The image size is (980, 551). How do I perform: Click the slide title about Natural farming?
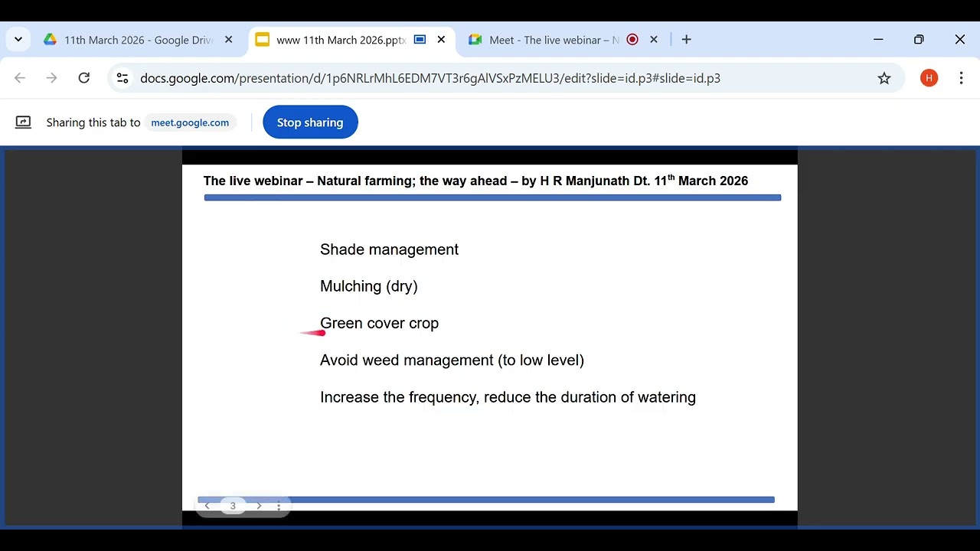[475, 181]
